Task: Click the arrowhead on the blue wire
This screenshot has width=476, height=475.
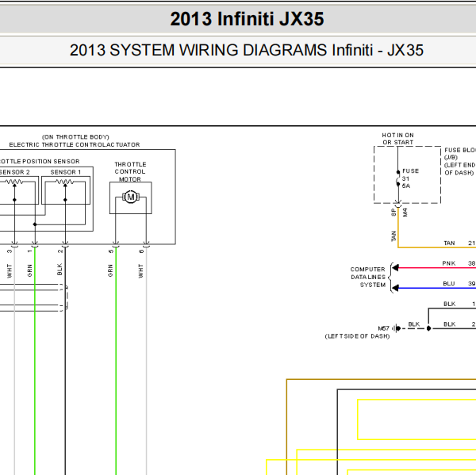Action: (395, 288)
